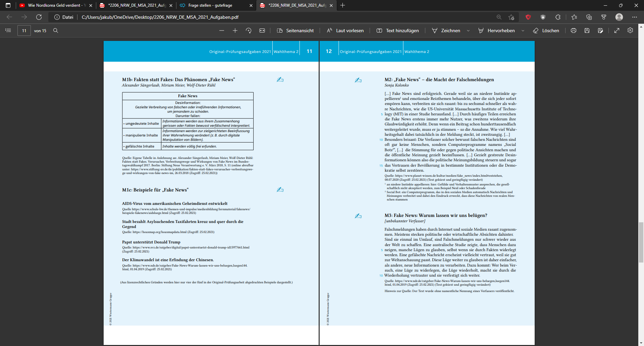Open the browser three-dot menu
644x346 pixels.
pyautogui.click(x=634, y=17)
